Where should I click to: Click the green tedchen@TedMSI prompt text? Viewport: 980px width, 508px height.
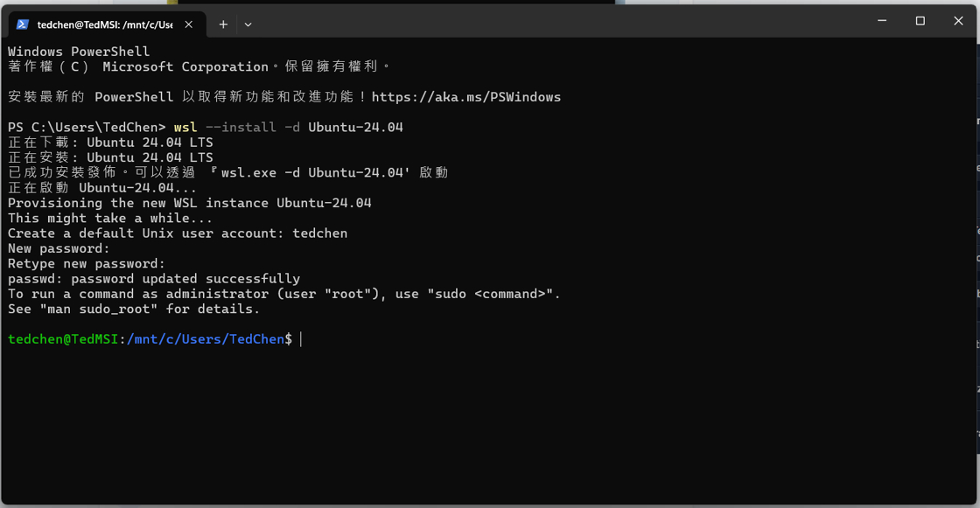click(x=63, y=339)
